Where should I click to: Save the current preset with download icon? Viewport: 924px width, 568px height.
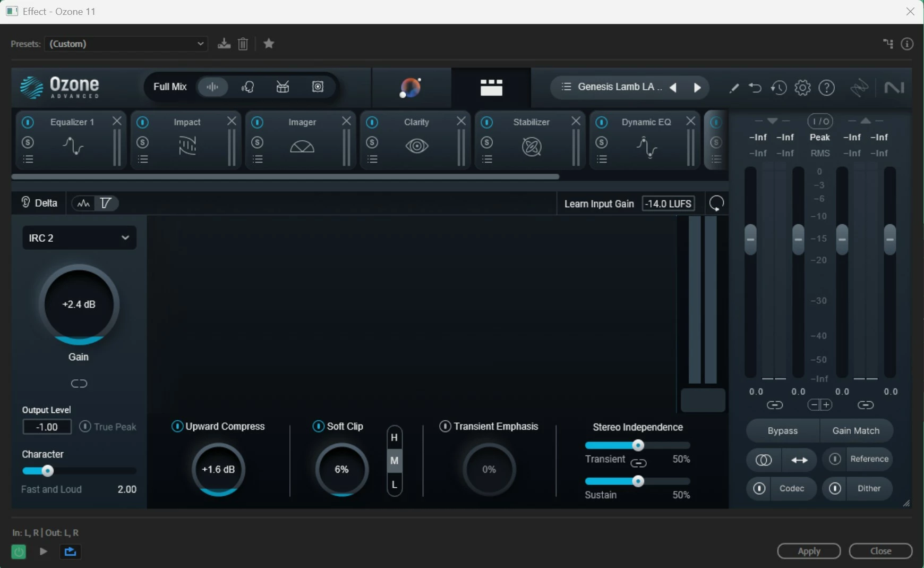pyautogui.click(x=224, y=44)
